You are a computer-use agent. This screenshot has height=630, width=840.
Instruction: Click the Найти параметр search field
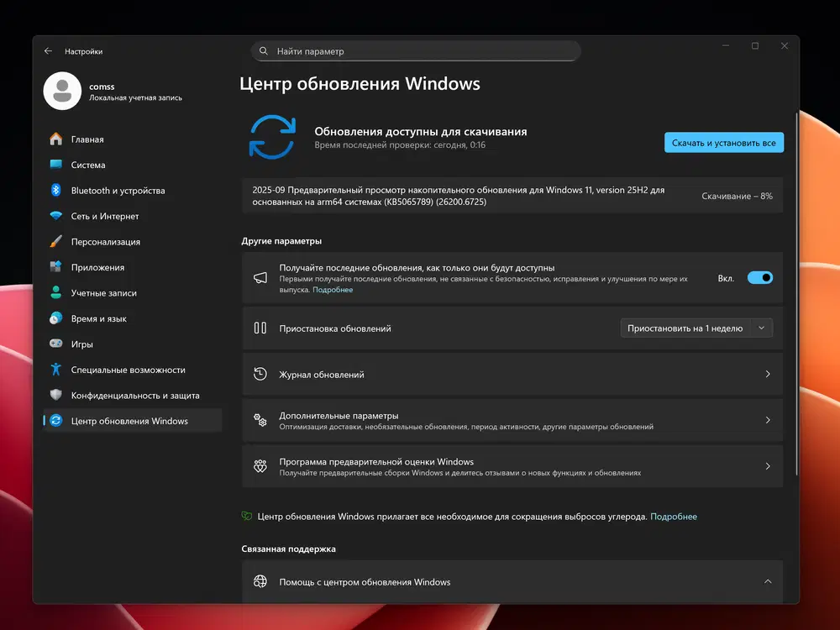point(416,51)
